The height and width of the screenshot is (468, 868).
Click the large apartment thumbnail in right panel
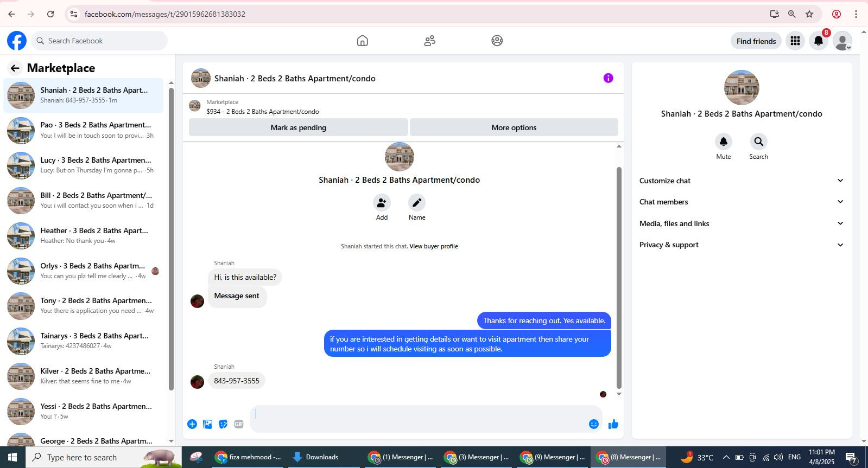click(742, 87)
